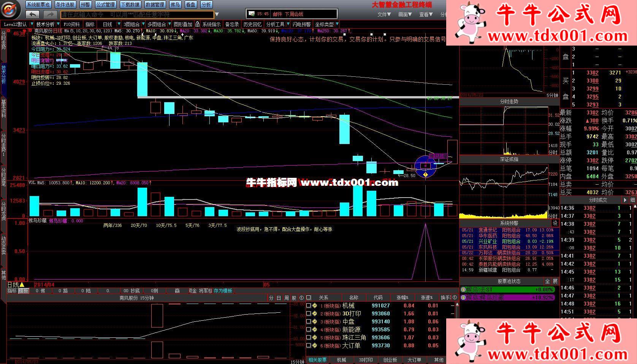Screen dimensions: 637x364
Task: Click the 下载数据 button
Action: (x=130, y=5)
